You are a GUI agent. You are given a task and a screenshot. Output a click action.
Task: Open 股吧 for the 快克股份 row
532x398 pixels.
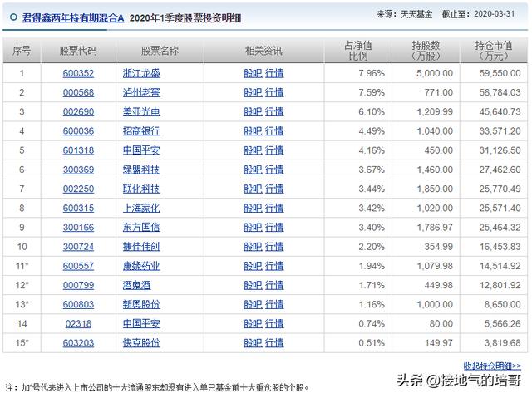(253, 343)
